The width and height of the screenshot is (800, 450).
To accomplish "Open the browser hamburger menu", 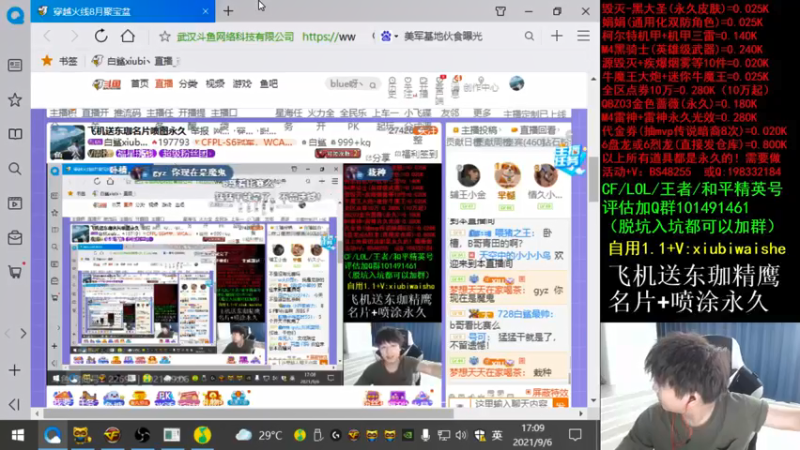I will [x=583, y=36].
